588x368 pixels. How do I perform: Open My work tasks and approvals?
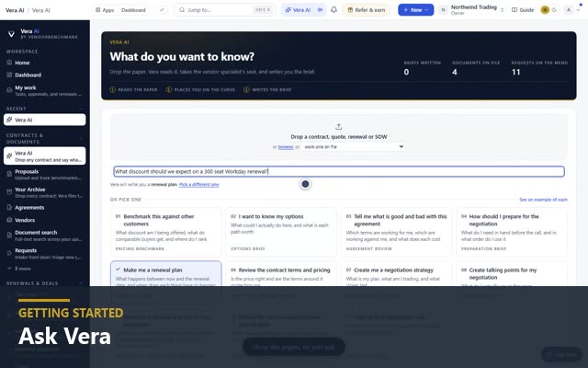[x=45, y=90]
